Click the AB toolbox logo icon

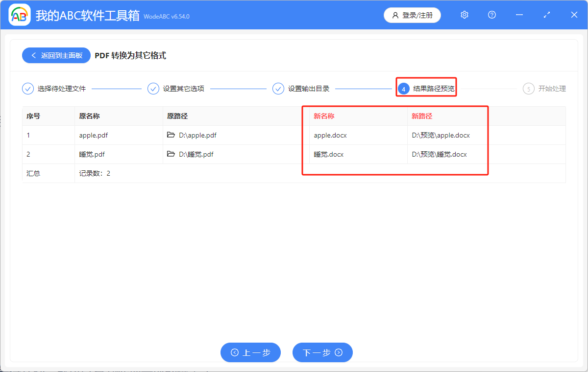tap(19, 15)
